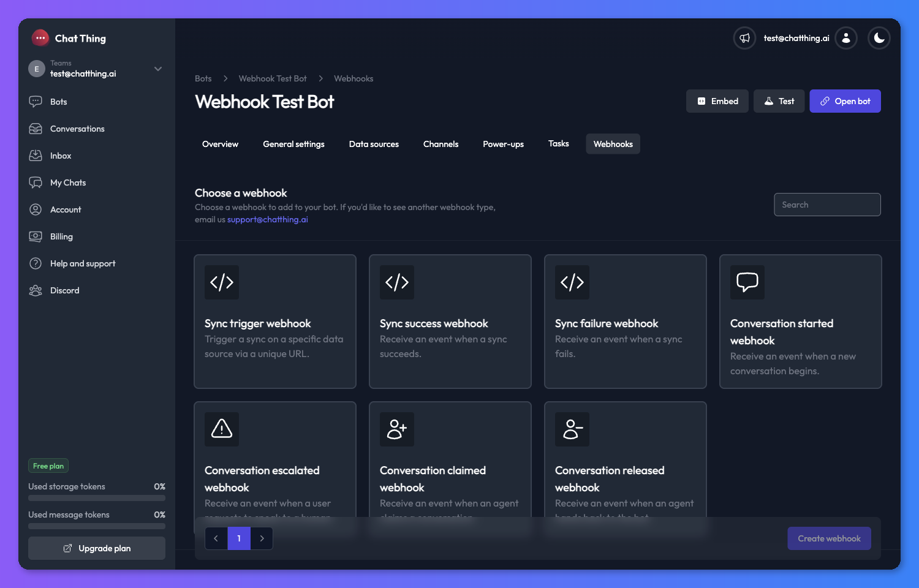Click the Upgrade plan button
This screenshot has height=588, width=919.
97,548
